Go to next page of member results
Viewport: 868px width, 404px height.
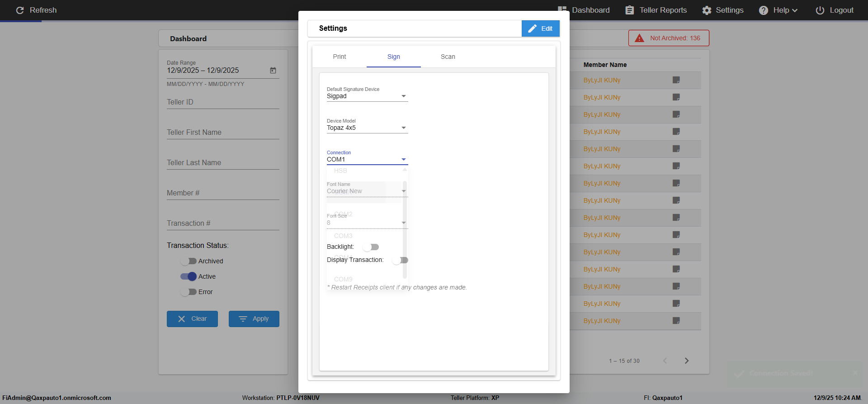coord(687,361)
